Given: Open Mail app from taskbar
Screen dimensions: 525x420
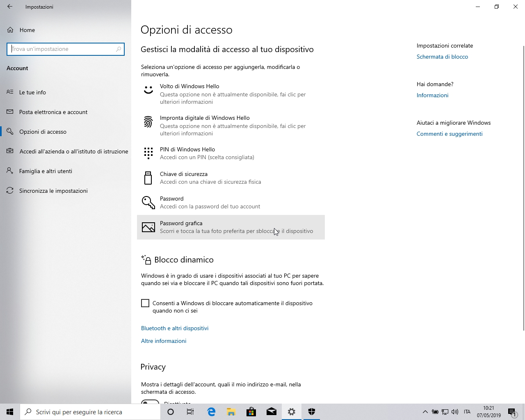Looking at the screenshot, I should click(x=272, y=412).
